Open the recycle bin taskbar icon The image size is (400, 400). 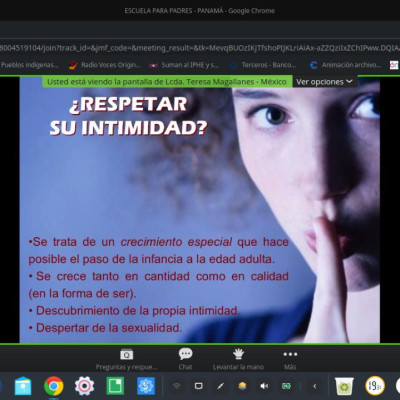[344, 386]
